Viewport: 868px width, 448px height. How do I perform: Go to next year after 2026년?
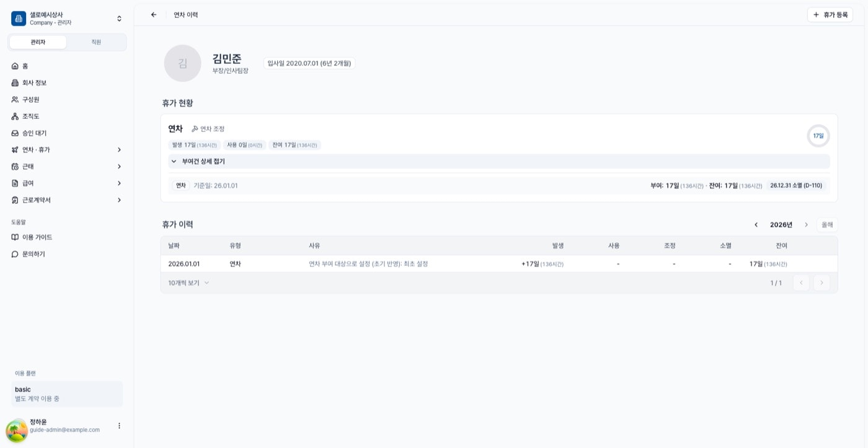pos(806,224)
